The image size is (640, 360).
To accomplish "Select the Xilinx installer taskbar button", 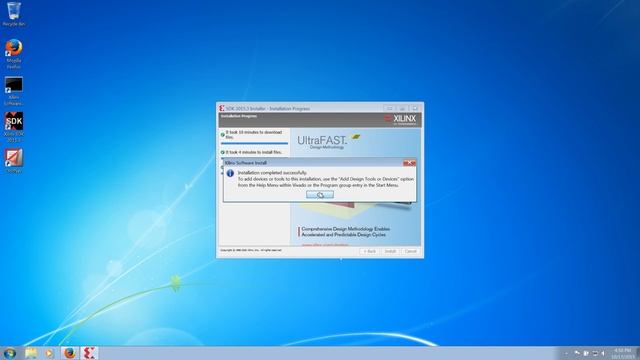I will click(89, 353).
